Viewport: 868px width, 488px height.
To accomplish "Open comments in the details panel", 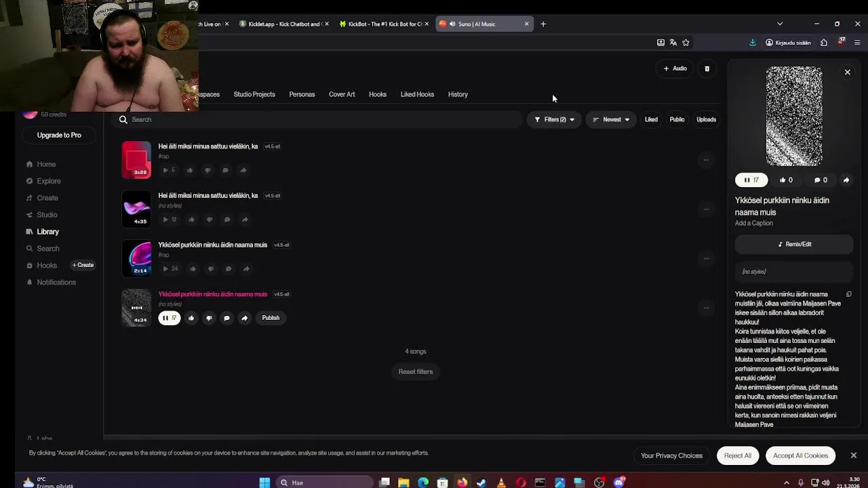I will 821,180.
